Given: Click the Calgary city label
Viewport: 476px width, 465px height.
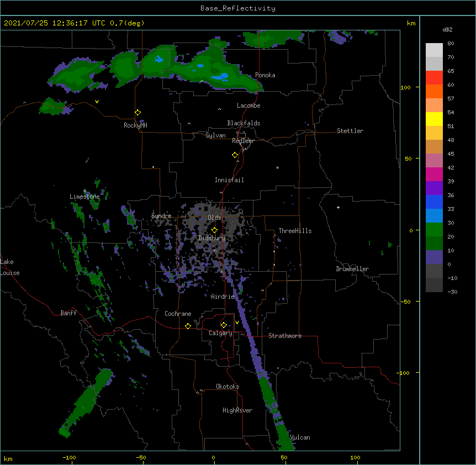Looking at the screenshot, I should click(221, 333).
